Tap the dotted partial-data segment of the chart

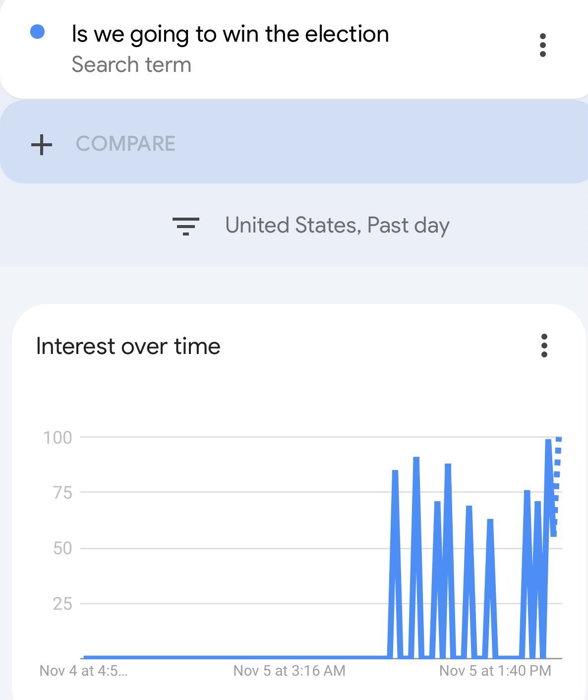(x=557, y=486)
